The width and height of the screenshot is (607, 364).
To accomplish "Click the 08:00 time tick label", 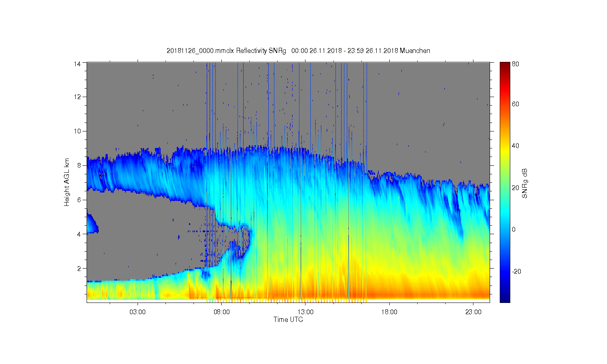I will tap(222, 312).
